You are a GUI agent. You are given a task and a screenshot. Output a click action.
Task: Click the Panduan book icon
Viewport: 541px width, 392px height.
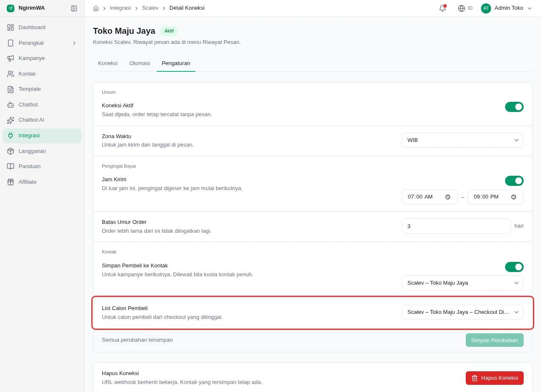click(x=11, y=166)
